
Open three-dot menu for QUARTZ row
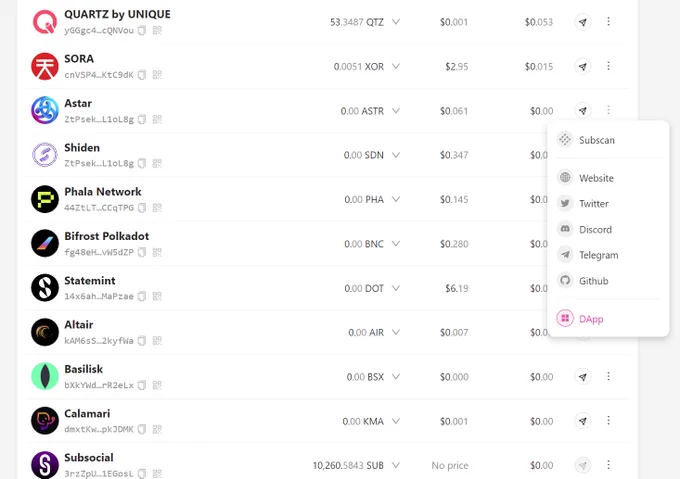click(x=608, y=22)
